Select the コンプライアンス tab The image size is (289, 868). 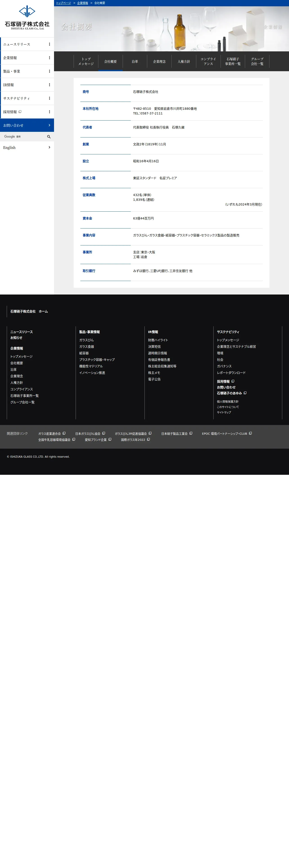[208, 61]
